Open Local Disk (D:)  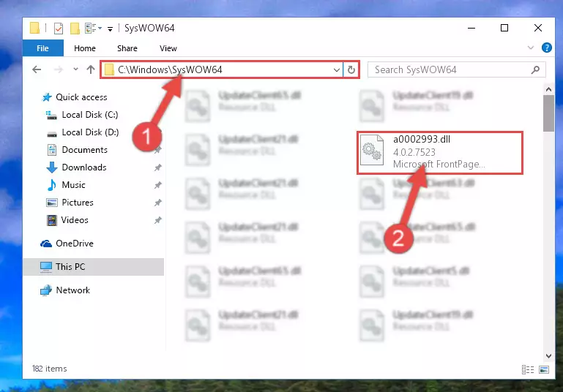tap(90, 132)
